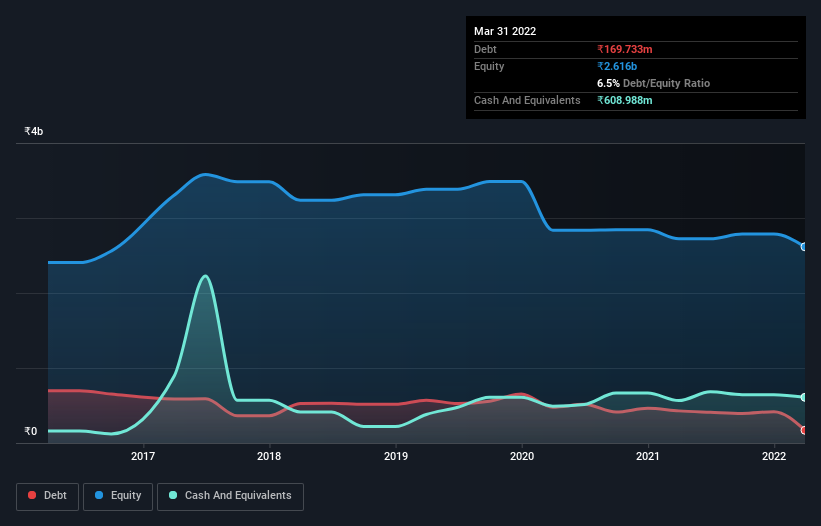Click the ₹2.616b equity value

pos(617,66)
